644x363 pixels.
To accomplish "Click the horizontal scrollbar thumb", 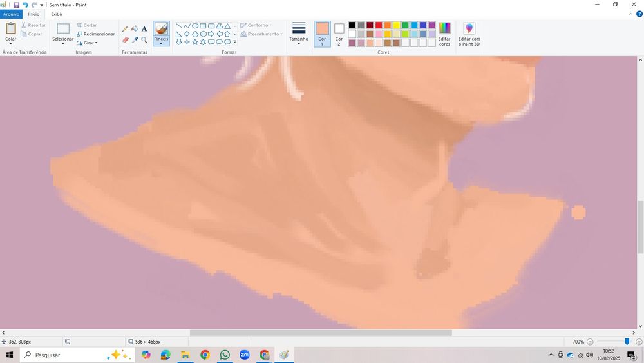I will tap(321, 333).
